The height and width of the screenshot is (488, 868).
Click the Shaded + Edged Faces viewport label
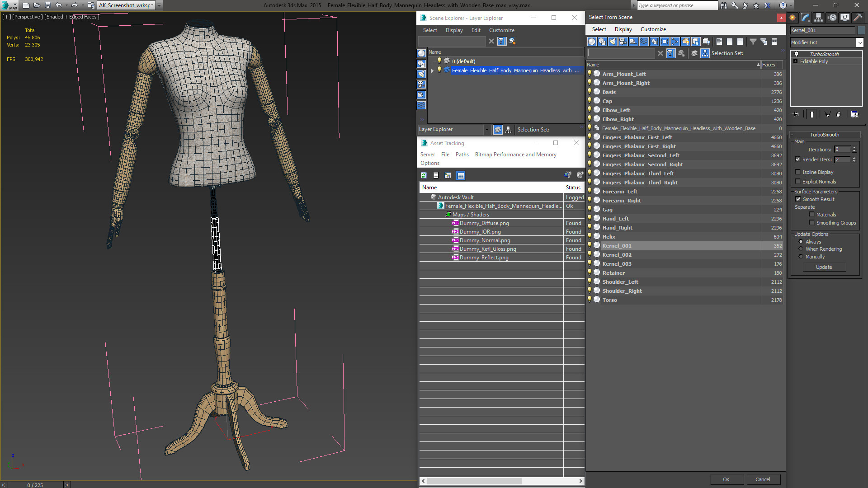point(71,17)
